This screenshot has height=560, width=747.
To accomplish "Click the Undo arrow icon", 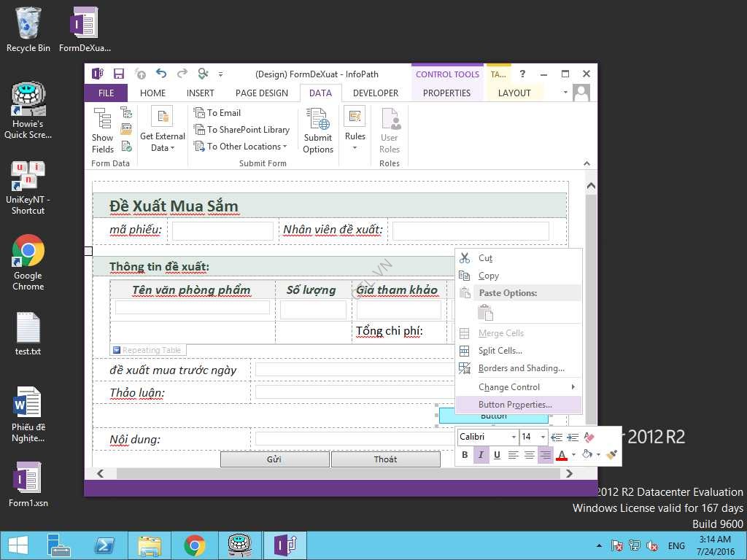I will click(x=161, y=74).
